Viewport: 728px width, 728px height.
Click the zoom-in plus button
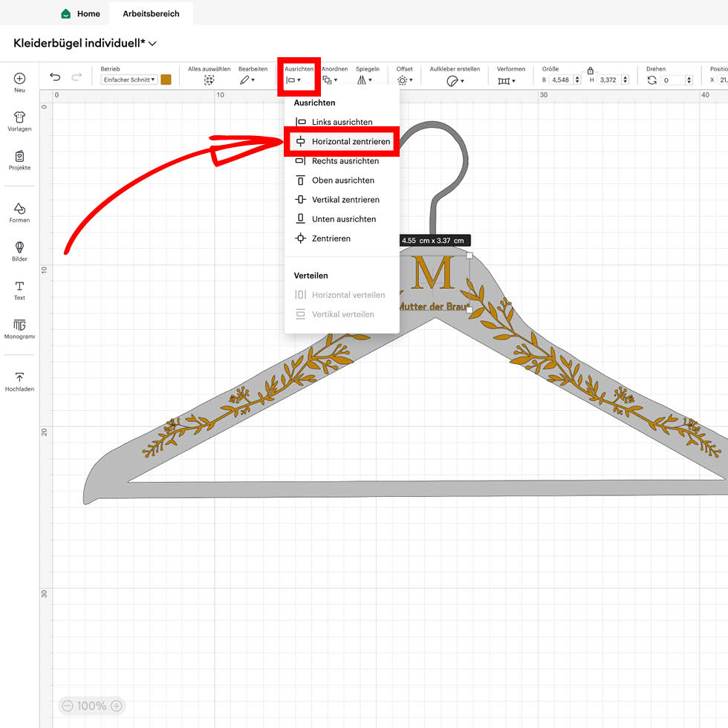tap(116, 706)
